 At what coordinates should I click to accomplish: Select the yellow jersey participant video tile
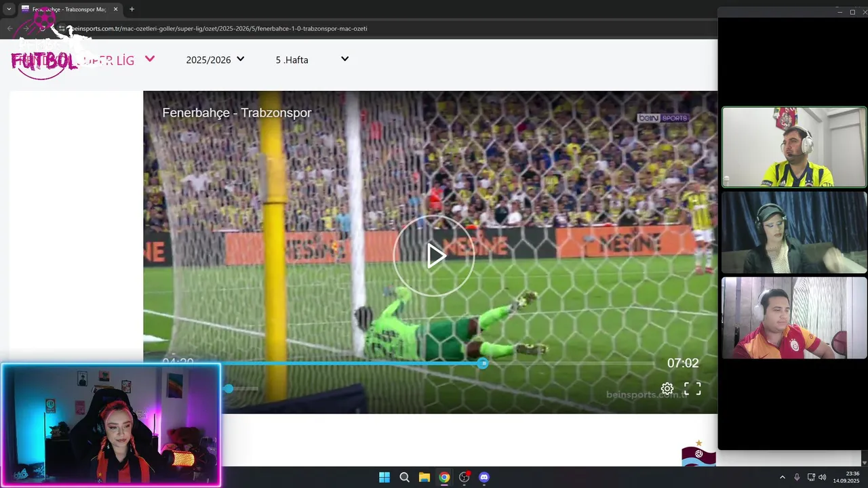[x=794, y=146]
